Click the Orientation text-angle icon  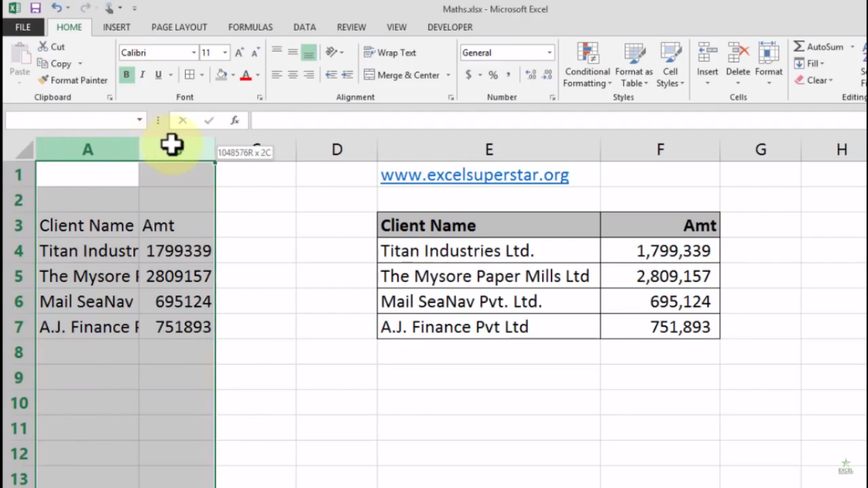pos(331,52)
